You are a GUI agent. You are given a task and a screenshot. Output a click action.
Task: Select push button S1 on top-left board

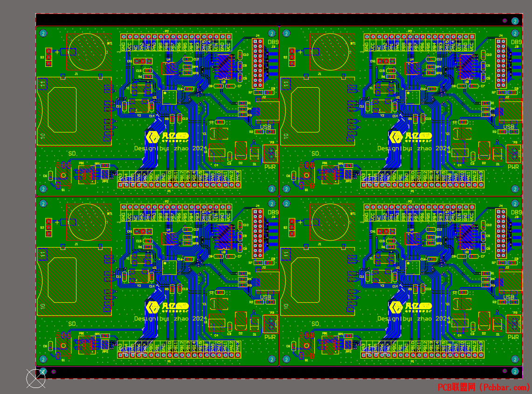click(x=63, y=175)
